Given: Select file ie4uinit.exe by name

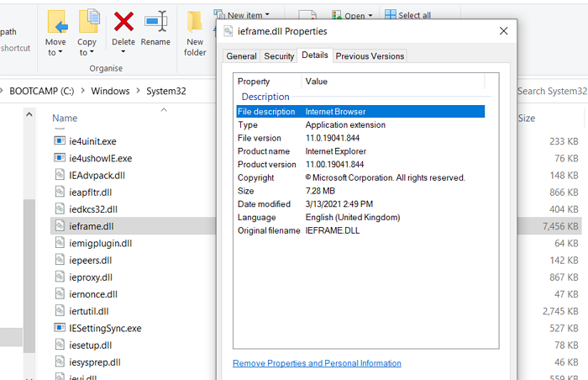Looking at the screenshot, I should pyautogui.click(x=92, y=141).
